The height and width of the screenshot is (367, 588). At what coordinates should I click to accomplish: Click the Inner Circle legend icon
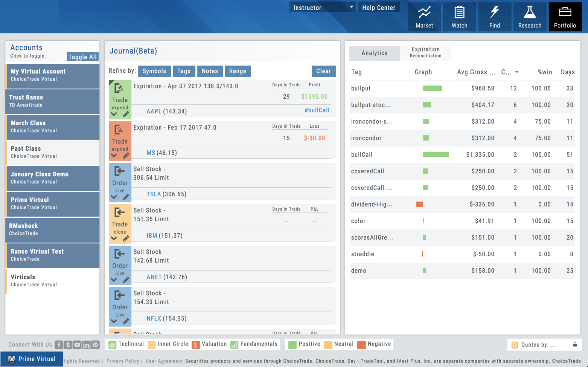[151, 345]
